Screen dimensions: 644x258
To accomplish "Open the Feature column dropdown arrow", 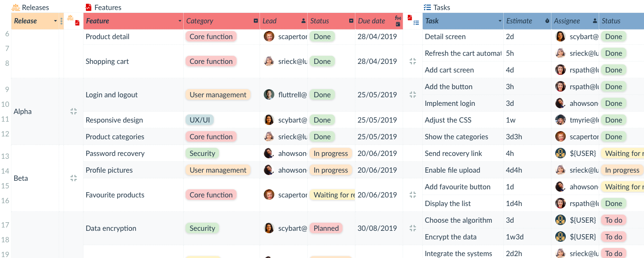I will point(180,21).
